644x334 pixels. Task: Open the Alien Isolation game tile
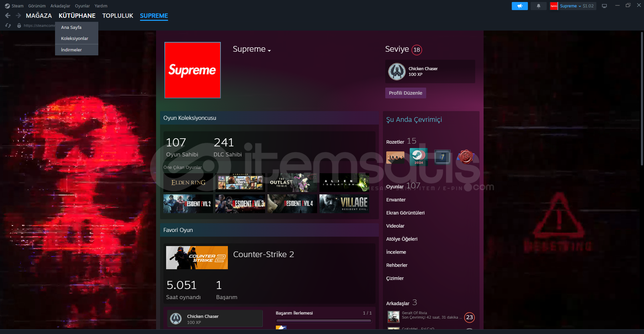[x=344, y=183]
